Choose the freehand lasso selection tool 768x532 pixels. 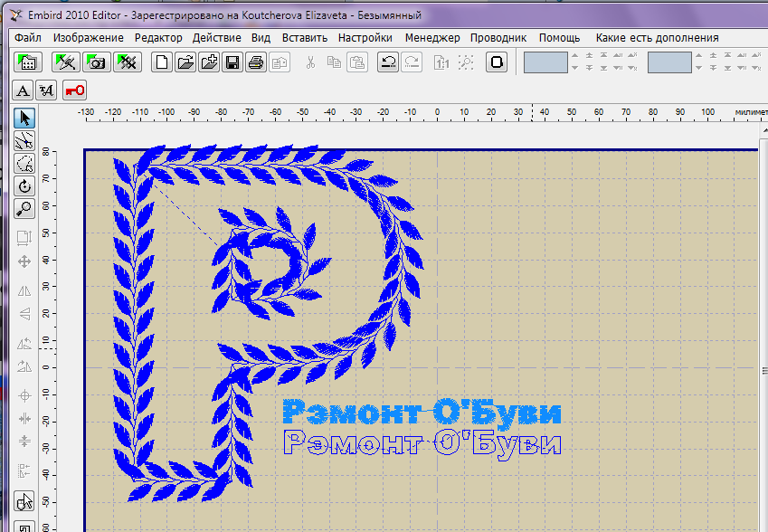tap(24, 164)
